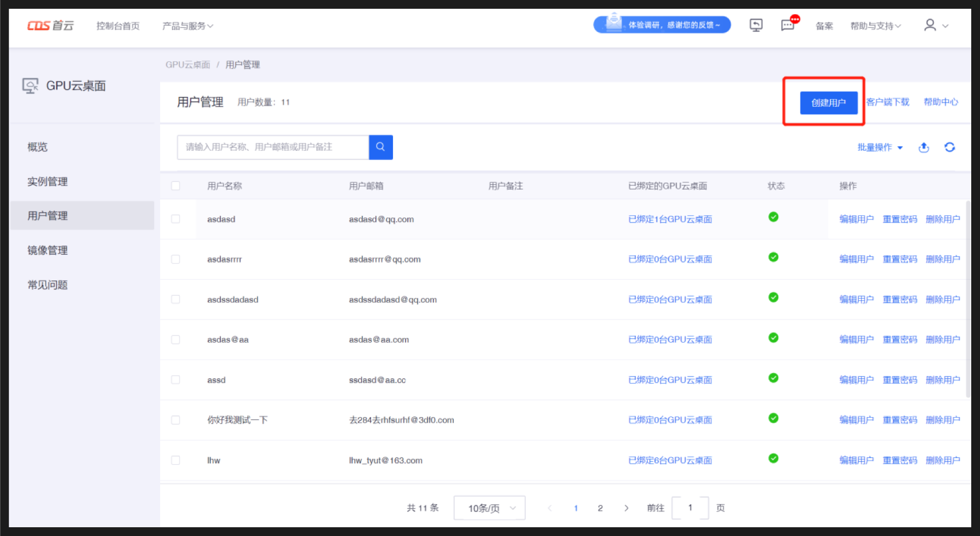The width and height of the screenshot is (980, 536).
Task: Click the 体验调研 feedback banner
Action: 662,25
